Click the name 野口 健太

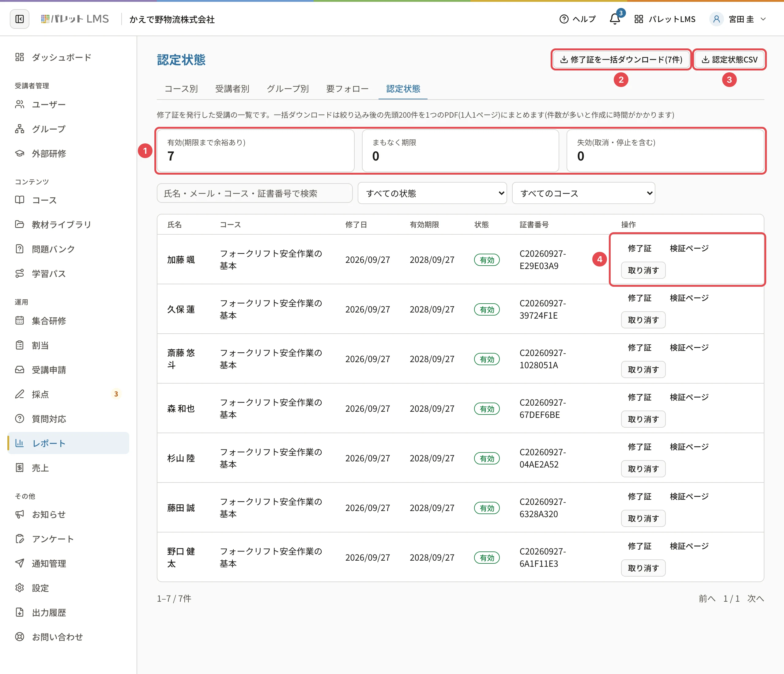(x=181, y=558)
